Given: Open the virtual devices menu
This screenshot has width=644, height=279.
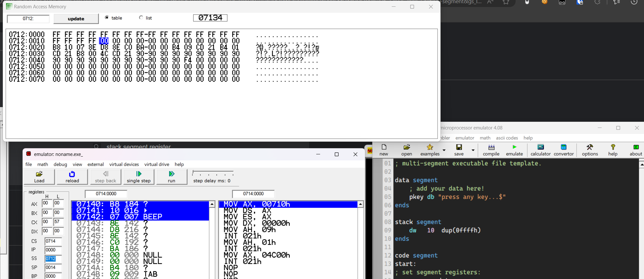Looking at the screenshot, I should (x=124, y=164).
